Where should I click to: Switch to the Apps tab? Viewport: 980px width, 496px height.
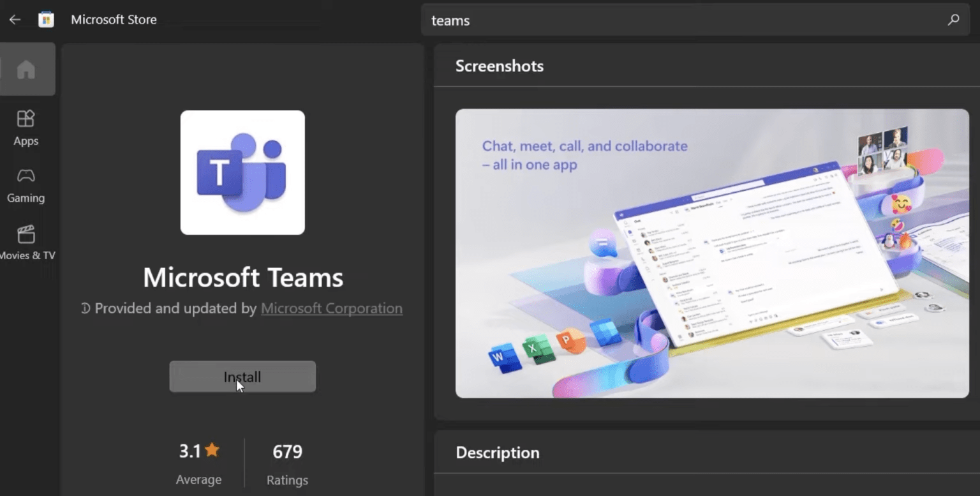[x=26, y=128]
